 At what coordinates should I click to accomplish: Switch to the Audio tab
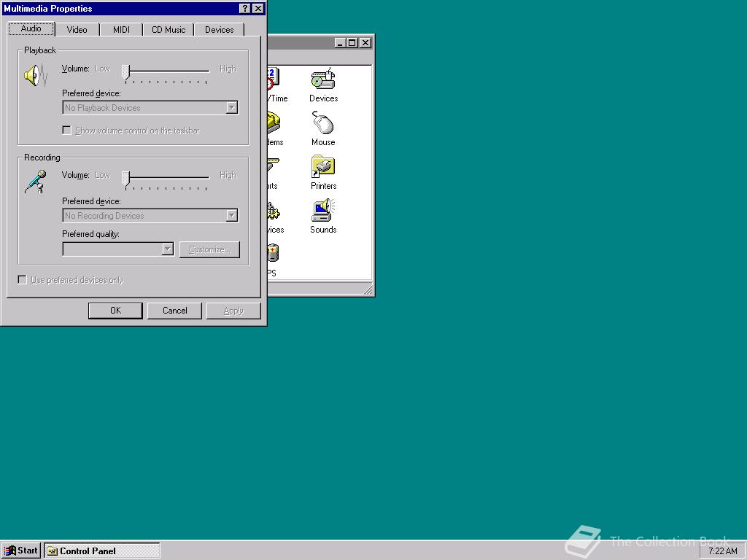(x=31, y=28)
